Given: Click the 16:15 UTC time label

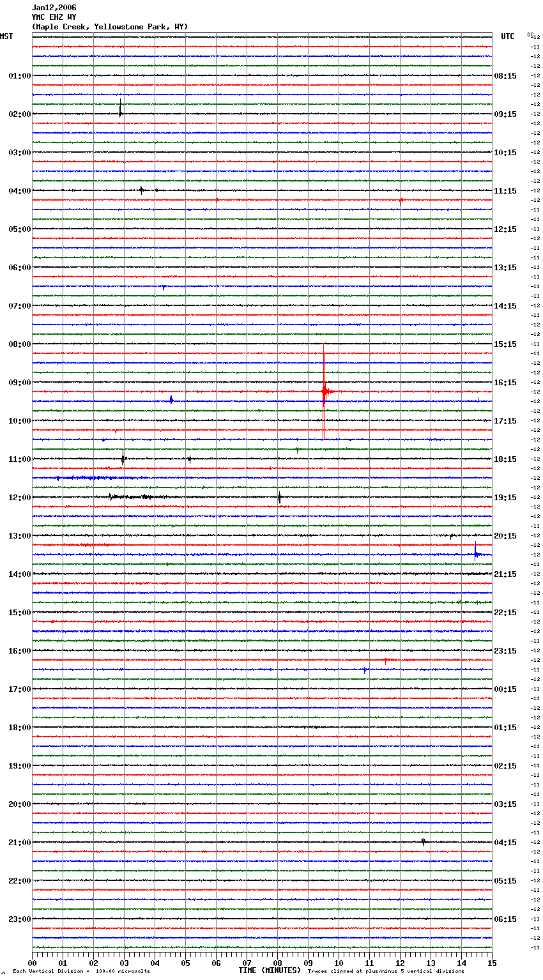Looking at the screenshot, I should pos(505,383).
